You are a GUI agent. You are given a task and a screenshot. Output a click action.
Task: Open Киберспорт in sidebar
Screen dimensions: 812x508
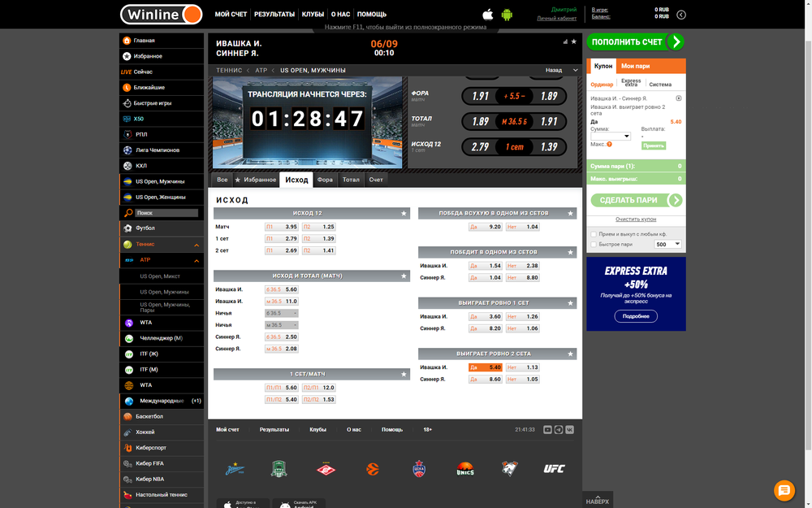[162, 448]
